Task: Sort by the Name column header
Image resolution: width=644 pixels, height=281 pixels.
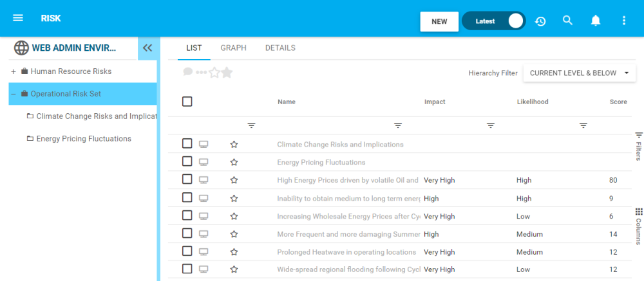Action: coord(287,102)
